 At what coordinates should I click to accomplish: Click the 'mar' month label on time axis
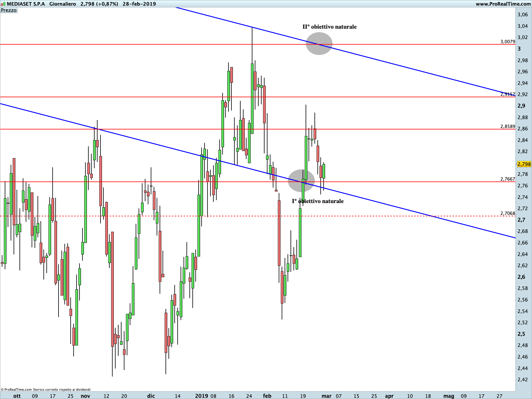327,396
